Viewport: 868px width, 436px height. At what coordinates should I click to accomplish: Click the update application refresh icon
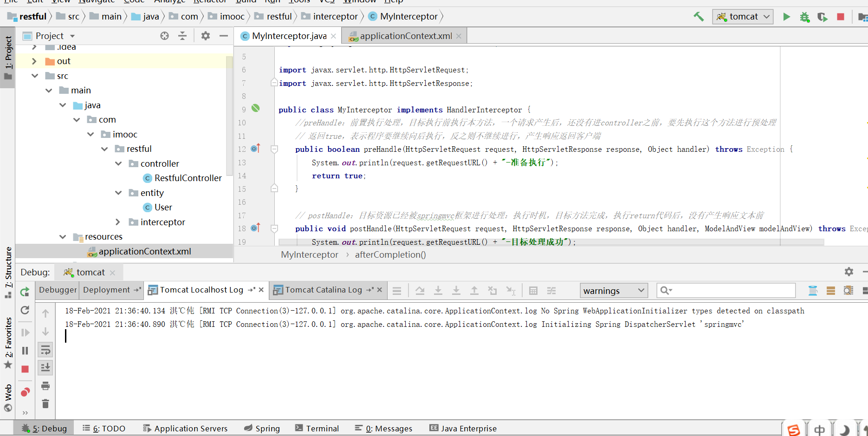click(25, 310)
